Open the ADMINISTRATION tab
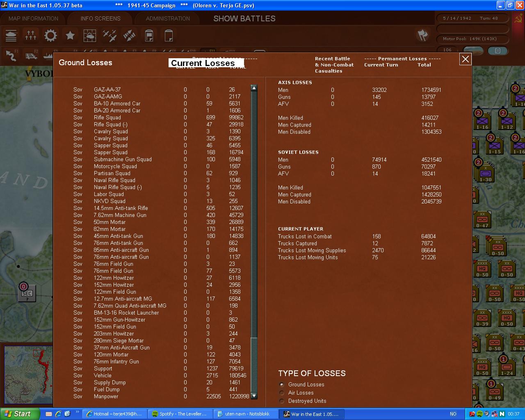The image size is (525, 420). (x=168, y=18)
